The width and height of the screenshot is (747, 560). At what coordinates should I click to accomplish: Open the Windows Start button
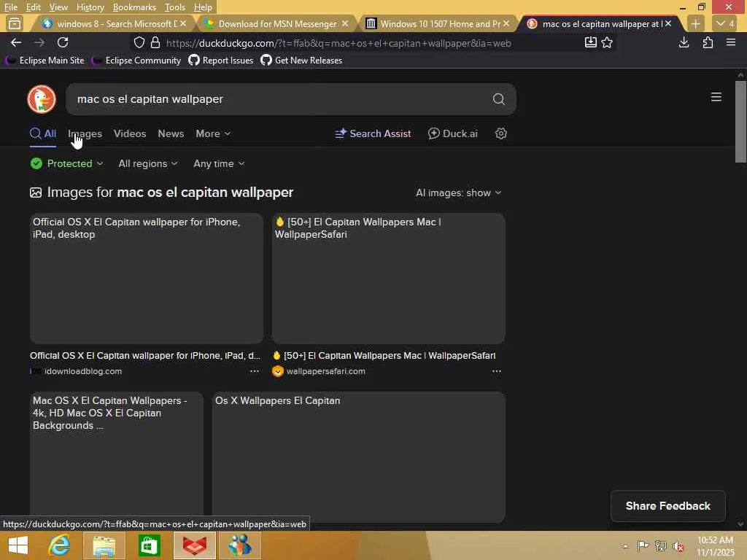(x=18, y=545)
